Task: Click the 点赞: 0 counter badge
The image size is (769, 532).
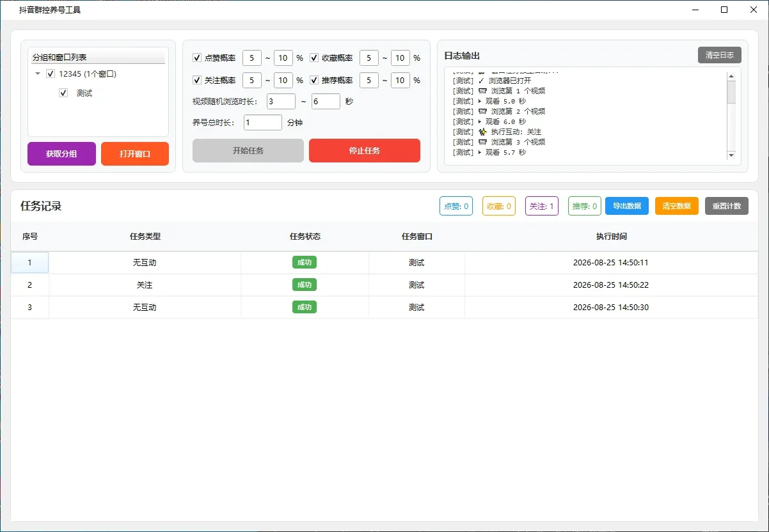Action: [x=456, y=206]
